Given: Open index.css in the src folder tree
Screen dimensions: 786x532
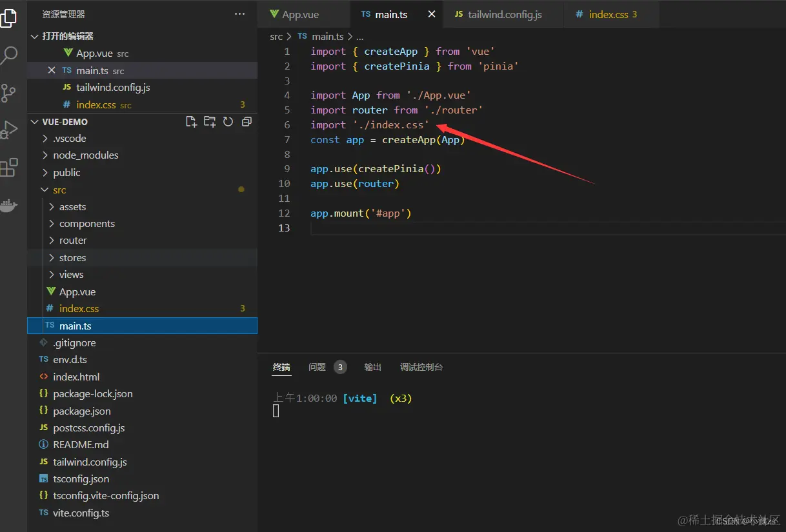Looking at the screenshot, I should 142,308.
